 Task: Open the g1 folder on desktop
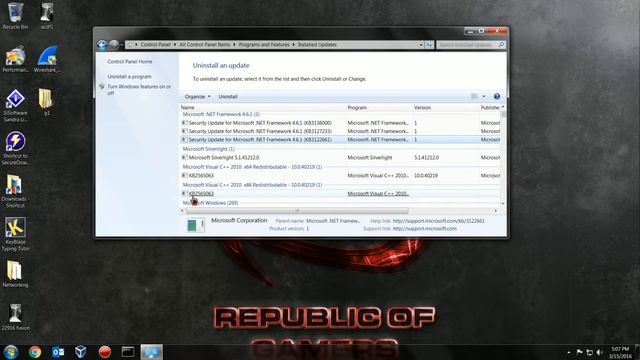pyautogui.click(x=46, y=102)
